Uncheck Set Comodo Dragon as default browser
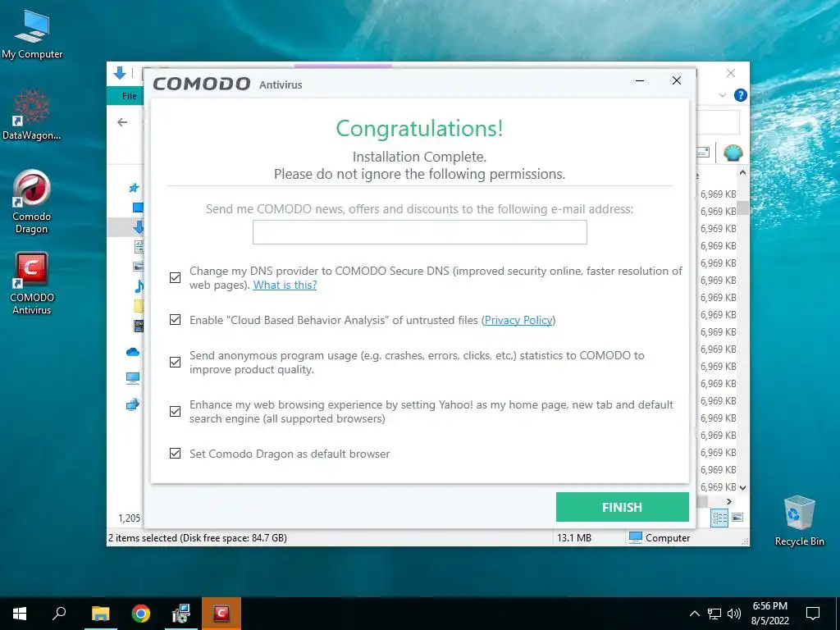This screenshot has height=630, width=840. tap(176, 453)
